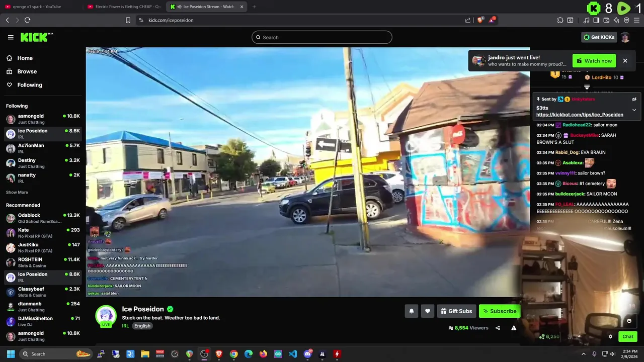Open media playlist music note icon
Screen dimensions: 644x362
(586, 20)
